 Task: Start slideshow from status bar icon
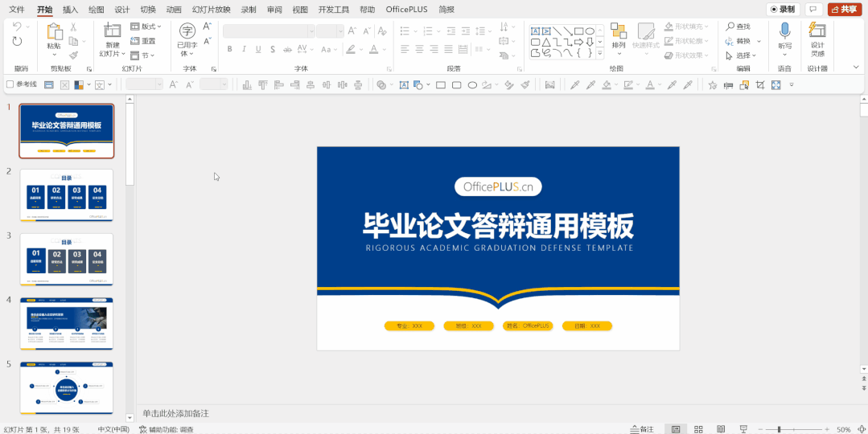743,429
